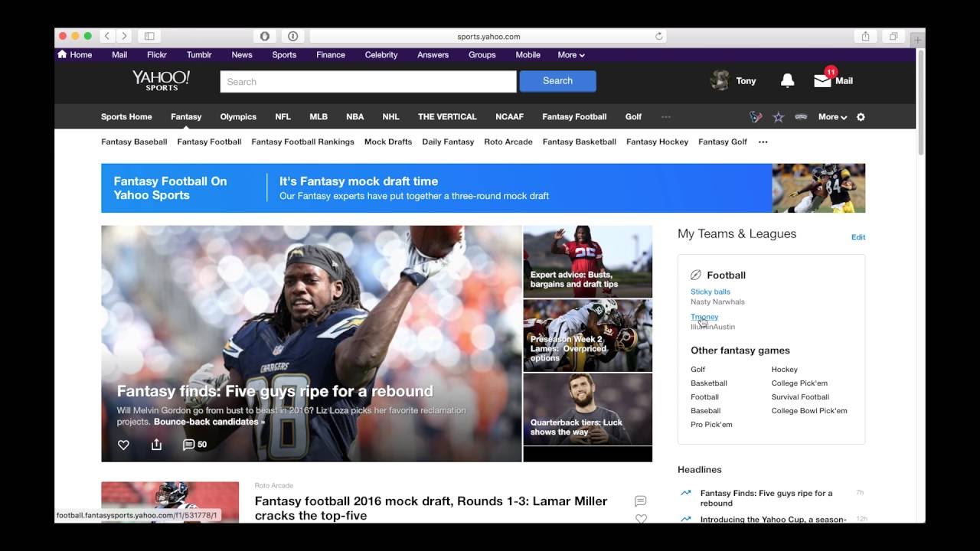Open the 50 comments on main story
This screenshot has width=980, height=551.
[194, 445]
